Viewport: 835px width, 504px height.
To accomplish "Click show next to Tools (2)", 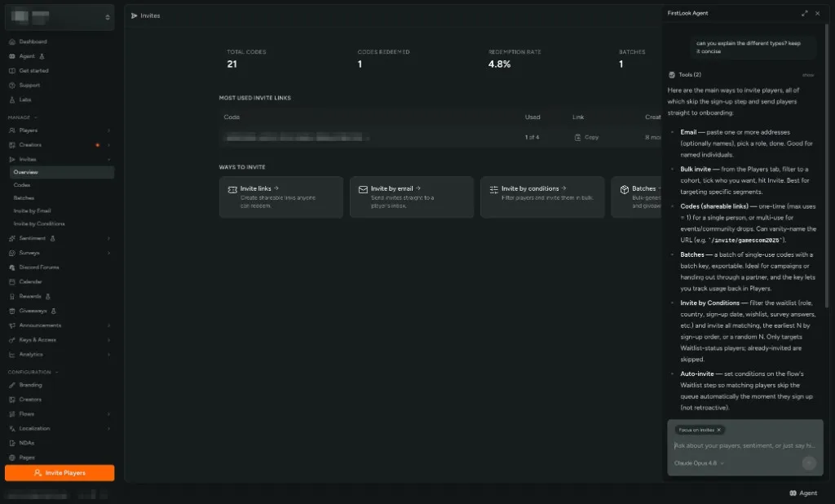I will point(808,75).
